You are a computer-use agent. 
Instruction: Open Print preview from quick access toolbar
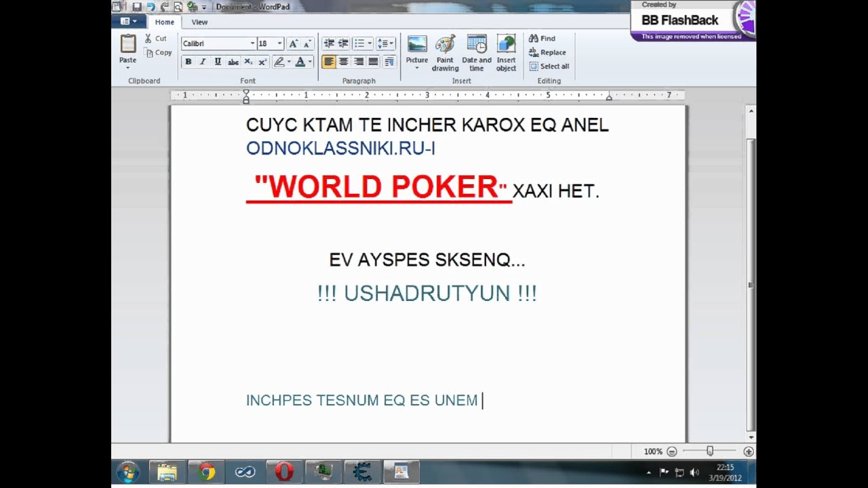coord(178,7)
